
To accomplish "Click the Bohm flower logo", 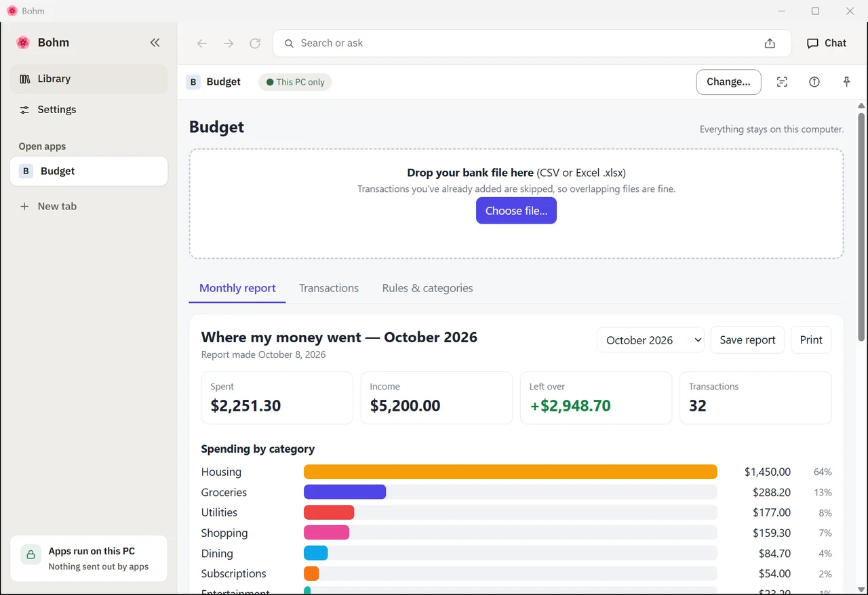I will pyautogui.click(x=23, y=43).
